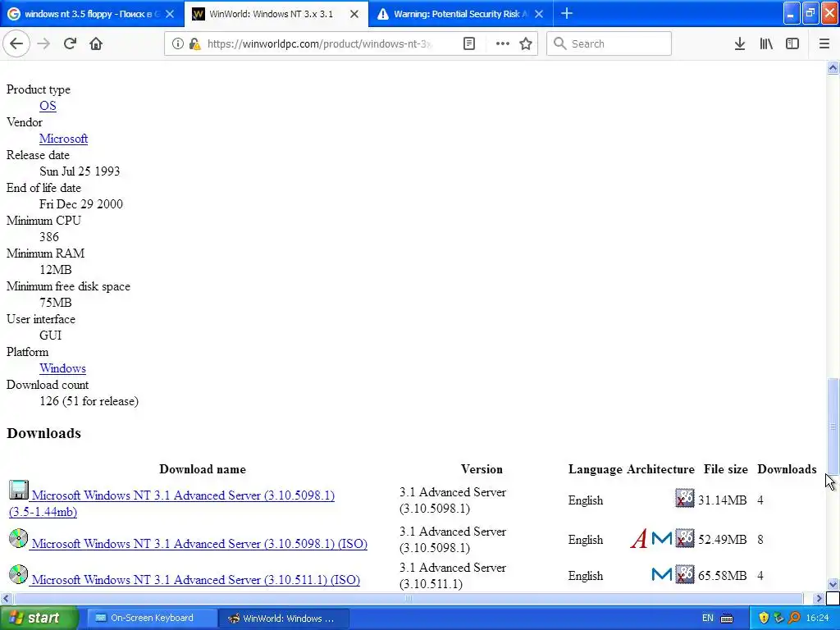Click the tray security shield icon
This screenshot has width=840, height=630.
[764, 618]
